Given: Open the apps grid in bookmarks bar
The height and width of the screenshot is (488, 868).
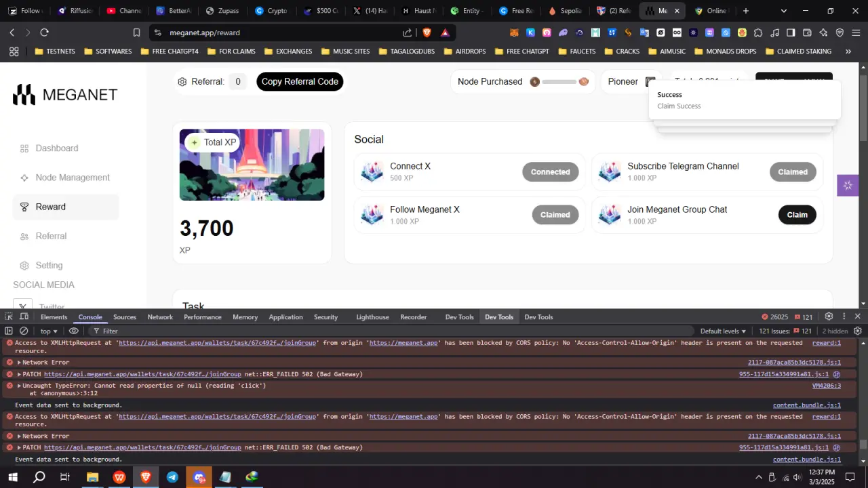Looking at the screenshot, I should click(14, 52).
